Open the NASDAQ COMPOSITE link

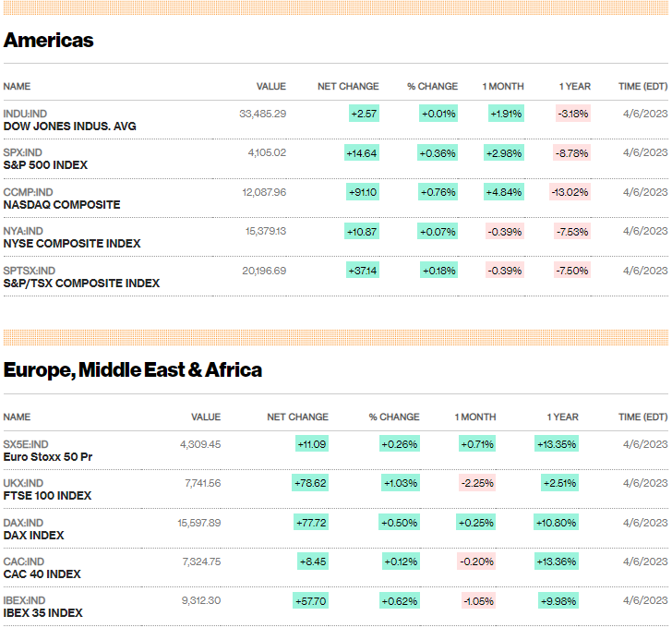62,205
